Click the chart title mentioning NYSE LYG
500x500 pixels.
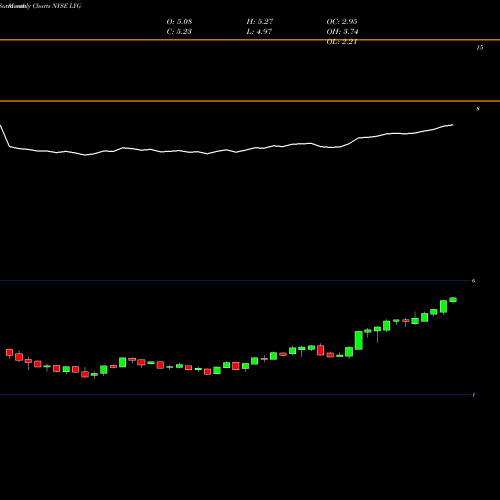(x=40, y=6)
